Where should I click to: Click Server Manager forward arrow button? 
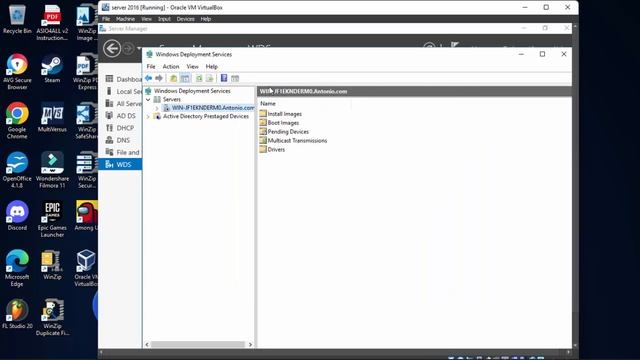pos(128,49)
